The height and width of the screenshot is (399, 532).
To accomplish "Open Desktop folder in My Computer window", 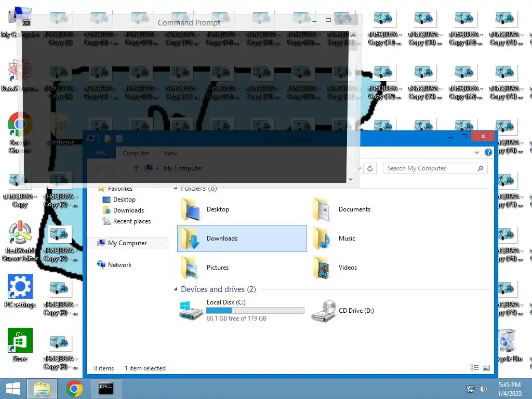I will [242, 209].
